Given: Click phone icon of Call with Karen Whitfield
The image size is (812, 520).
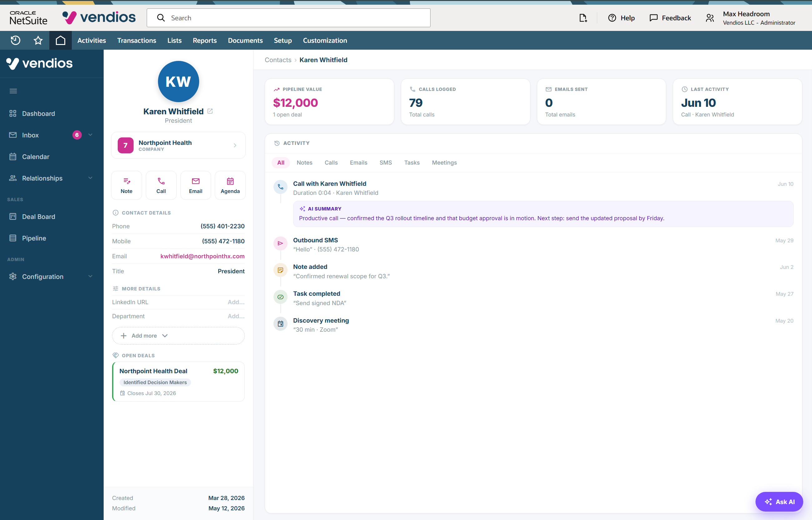Looking at the screenshot, I should pyautogui.click(x=280, y=187).
